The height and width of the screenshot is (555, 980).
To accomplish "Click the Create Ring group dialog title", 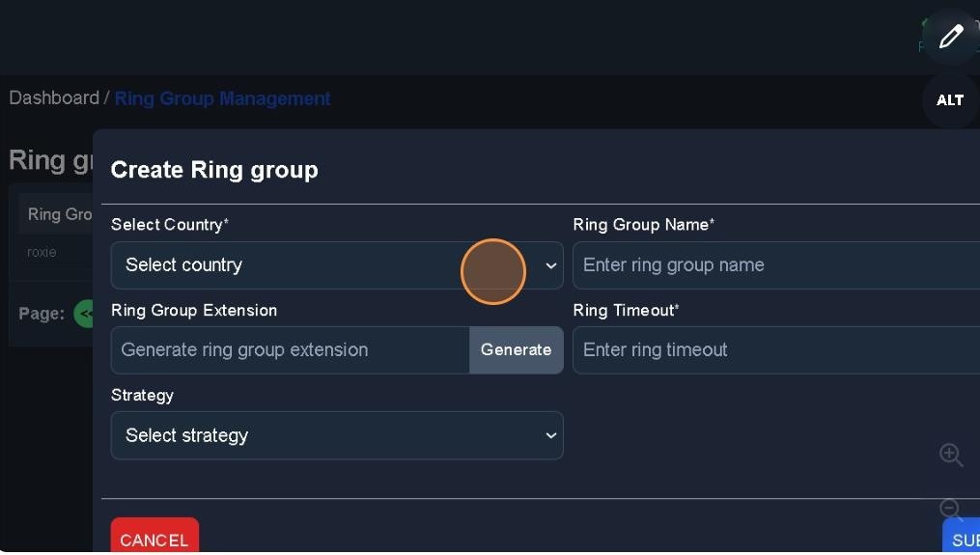I will tap(214, 170).
